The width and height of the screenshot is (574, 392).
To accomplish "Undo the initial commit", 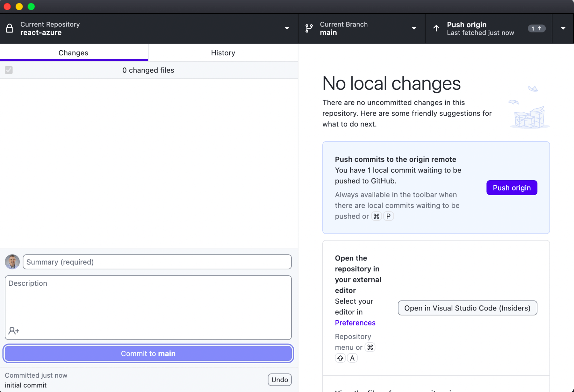I will [x=279, y=380].
